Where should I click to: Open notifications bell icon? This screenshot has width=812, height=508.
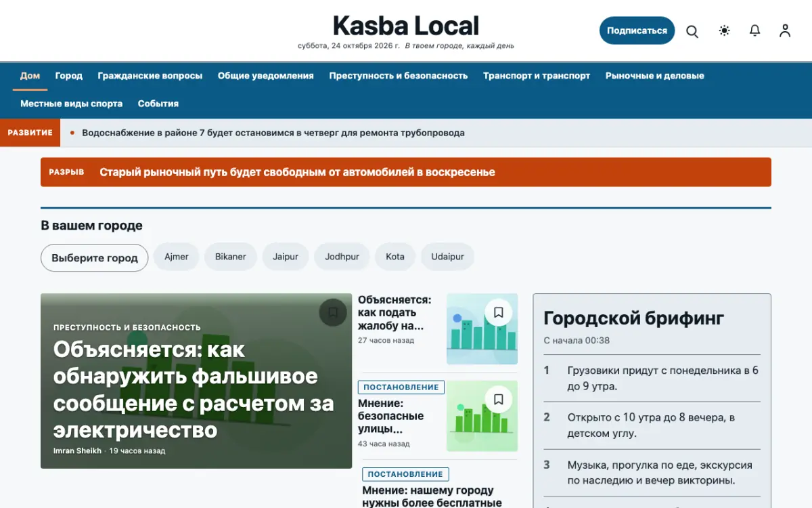point(755,30)
